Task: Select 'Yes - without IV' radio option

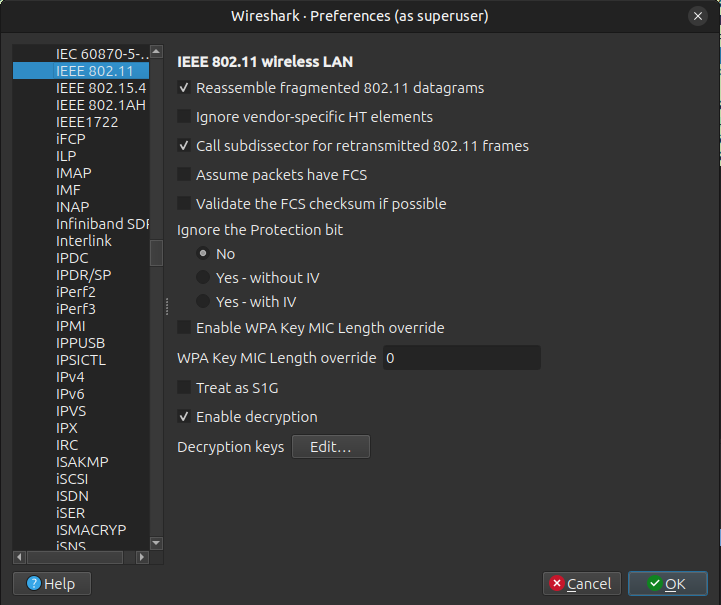Action: pos(203,278)
